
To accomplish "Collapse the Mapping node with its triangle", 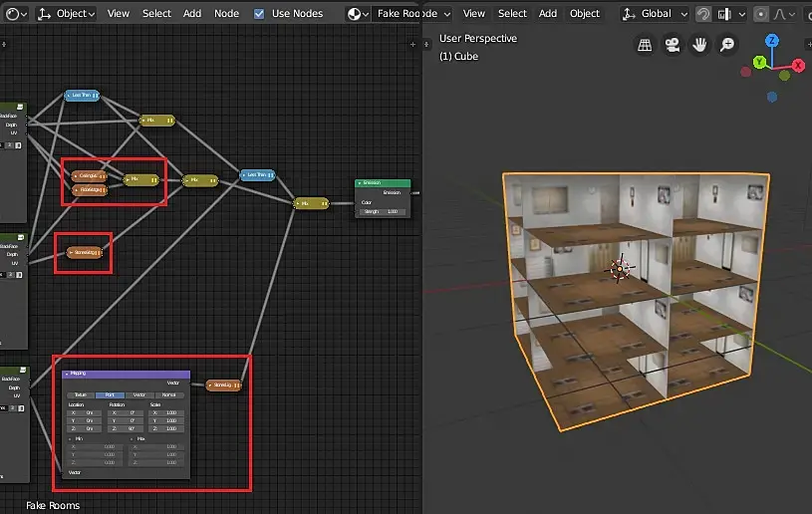I will click(66, 374).
